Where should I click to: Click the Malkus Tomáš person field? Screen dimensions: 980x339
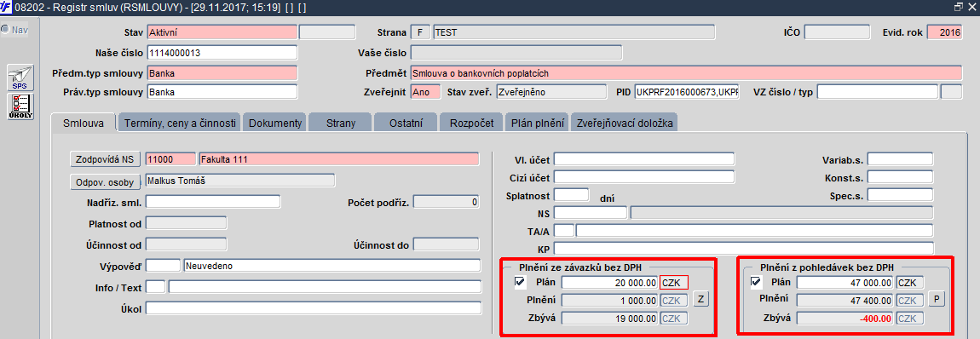point(240,181)
